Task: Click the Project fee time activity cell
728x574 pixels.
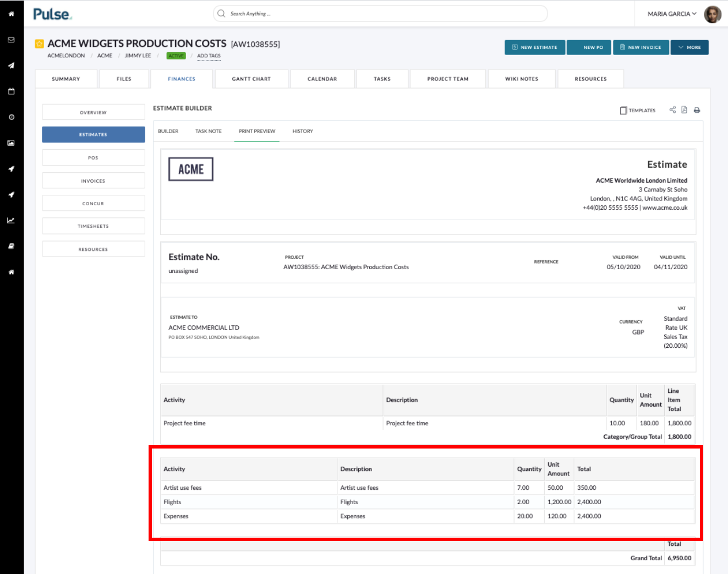Action: (x=272, y=423)
